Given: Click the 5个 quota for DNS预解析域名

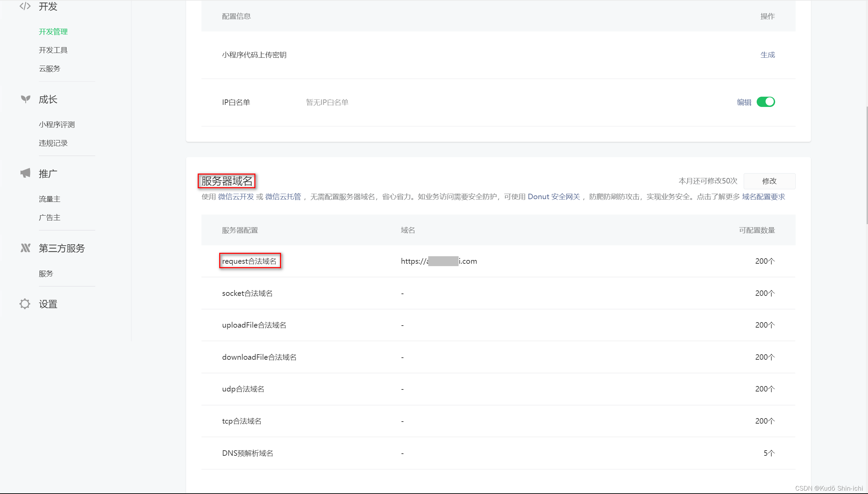Looking at the screenshot, I should click(x=769, y=453).
